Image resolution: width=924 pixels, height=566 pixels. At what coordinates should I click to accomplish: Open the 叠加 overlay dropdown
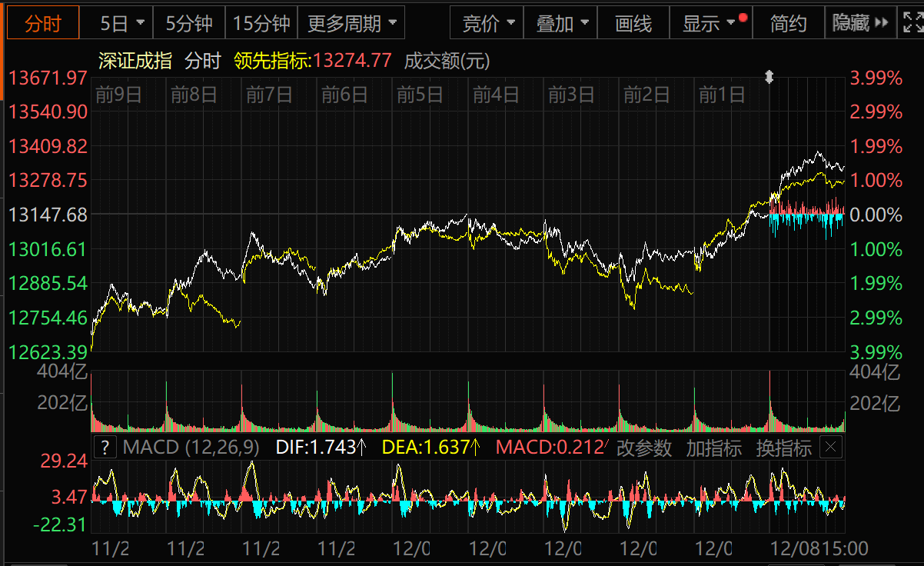coord(562,24)
